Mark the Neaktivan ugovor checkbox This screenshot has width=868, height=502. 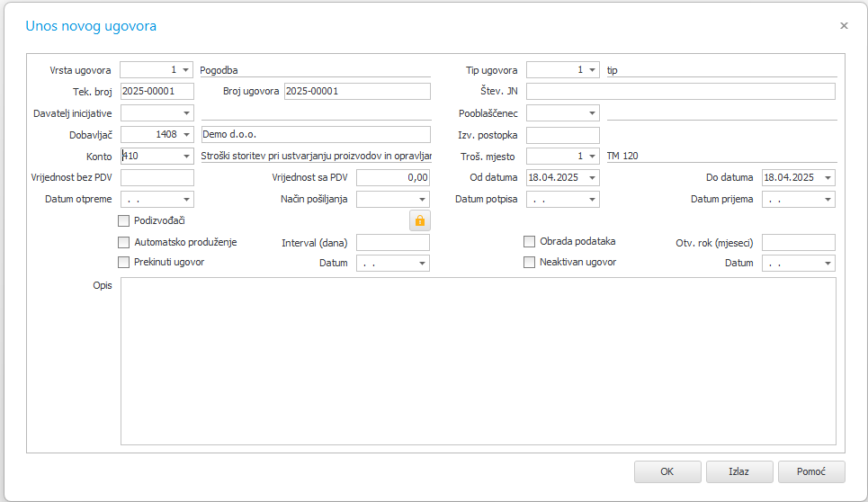(529, 263)
